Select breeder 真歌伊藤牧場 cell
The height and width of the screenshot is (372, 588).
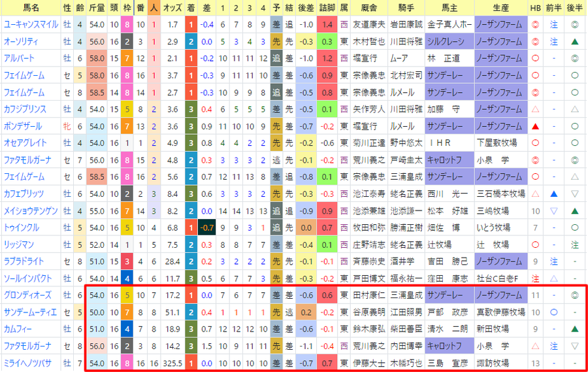[x=500, y=313]
